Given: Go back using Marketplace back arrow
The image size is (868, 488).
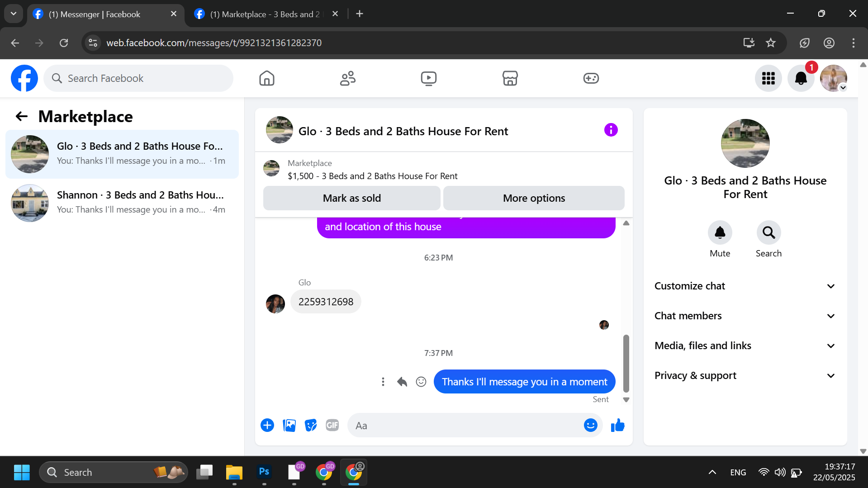Looking at the screenshot, I should [x=22, y=117].
